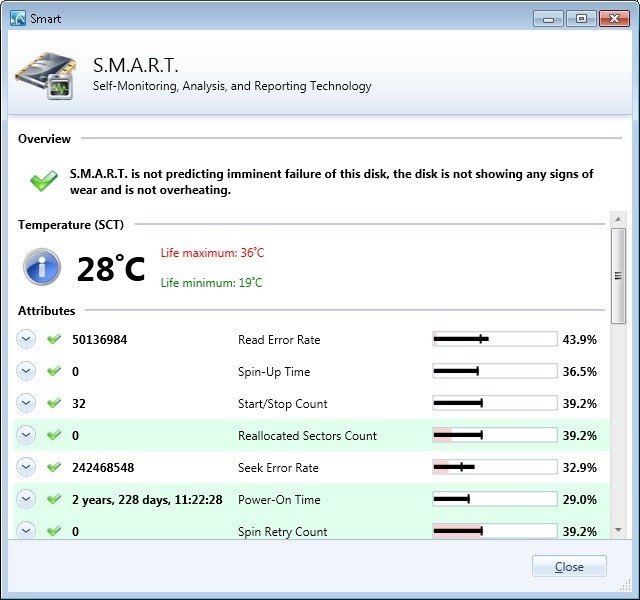Click the 'Life minimum: 19°C' text

(x=211, y=282)
